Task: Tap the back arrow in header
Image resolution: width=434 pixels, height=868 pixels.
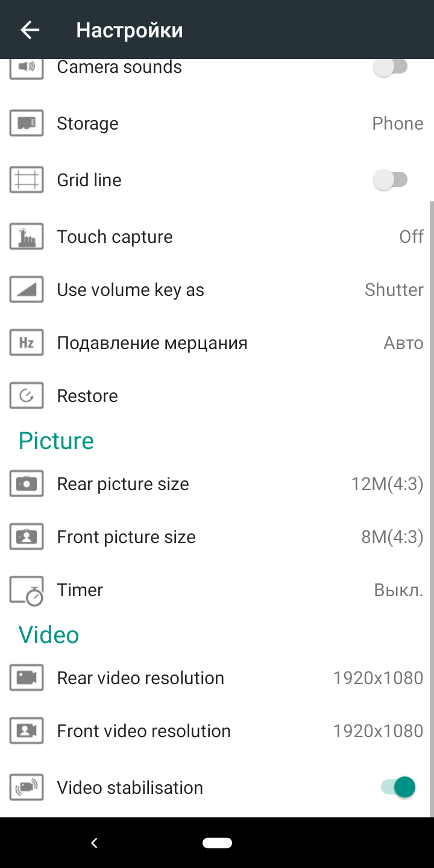Action: [30, 30]
